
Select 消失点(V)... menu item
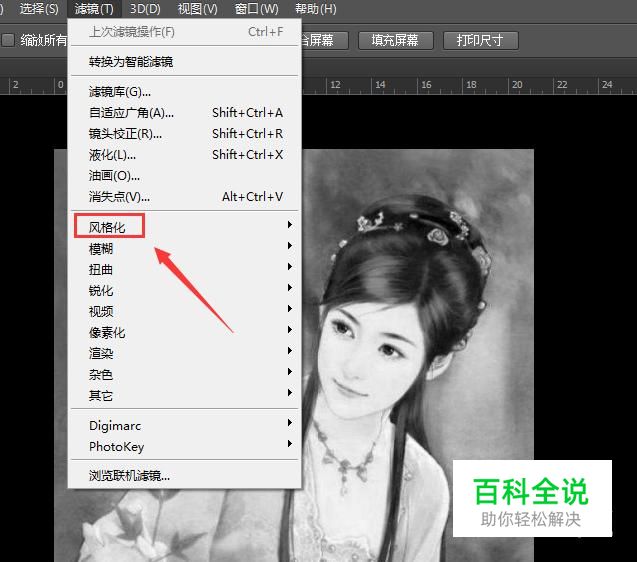pos(185,197)
